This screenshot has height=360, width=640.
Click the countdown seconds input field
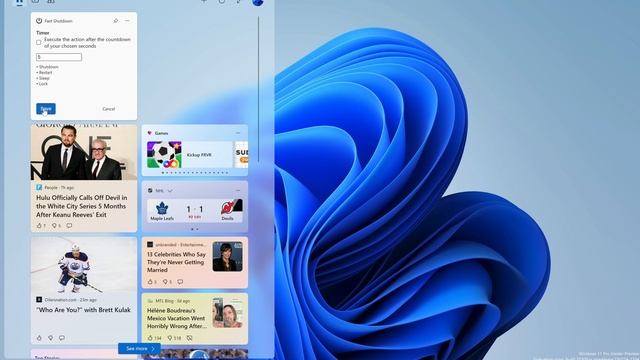point(59,57)
